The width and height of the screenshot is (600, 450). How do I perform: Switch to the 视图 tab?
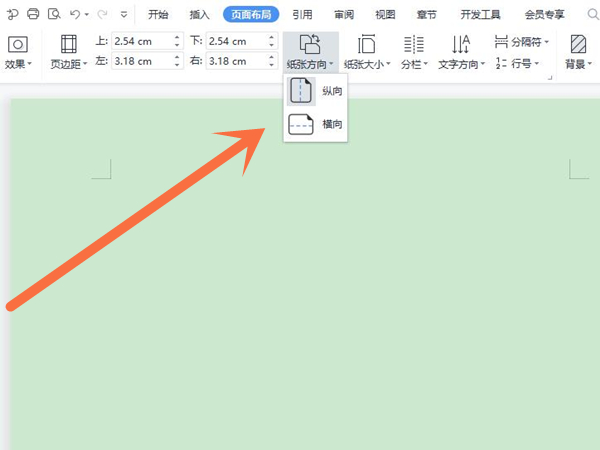tap(385, 15)
